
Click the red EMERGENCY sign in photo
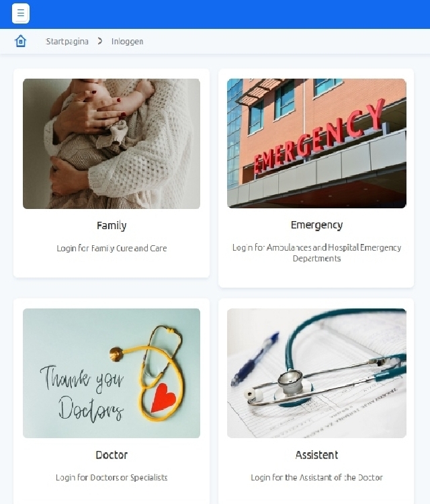point(318,136)
